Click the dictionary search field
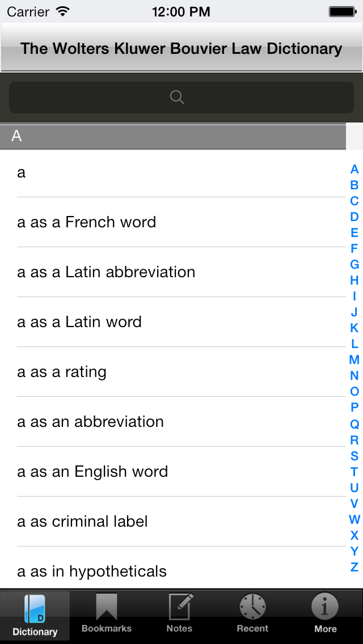 [181, 98]
